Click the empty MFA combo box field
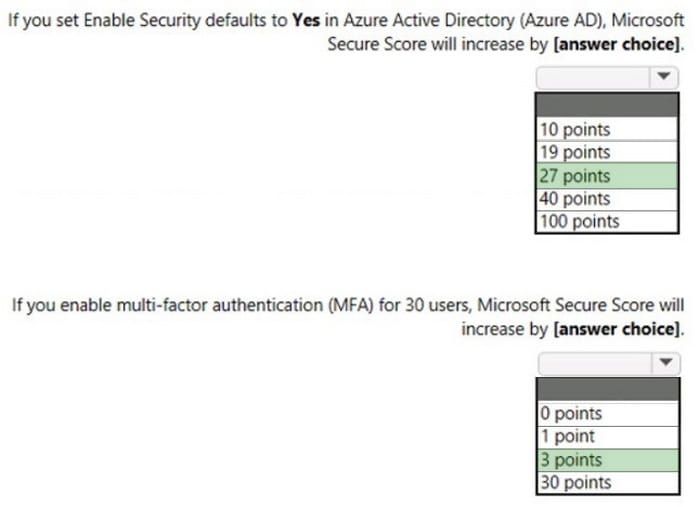 coord(595,363)
